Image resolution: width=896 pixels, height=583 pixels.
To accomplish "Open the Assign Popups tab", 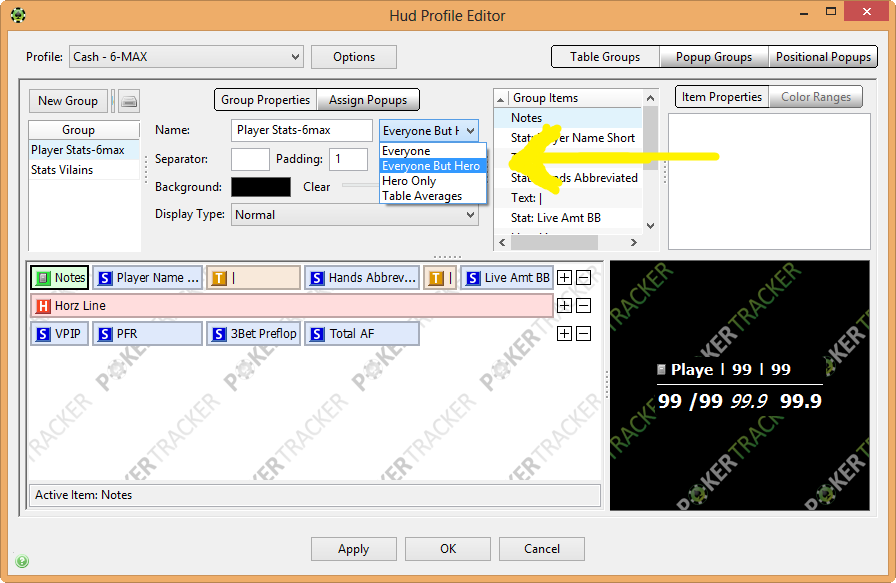I will [x=367, y=99].
